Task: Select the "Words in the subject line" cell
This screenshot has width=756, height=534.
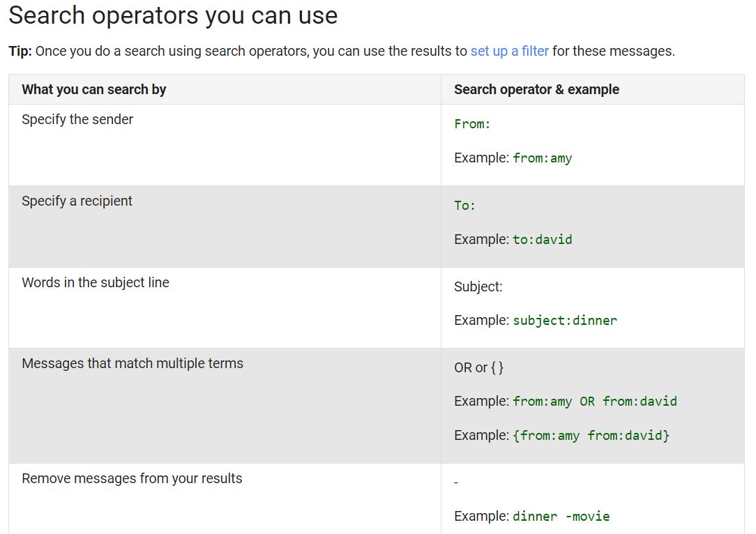Action: click(96, 282)
